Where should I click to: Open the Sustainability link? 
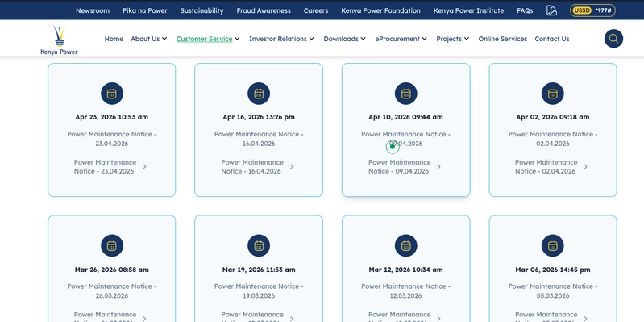202,10
